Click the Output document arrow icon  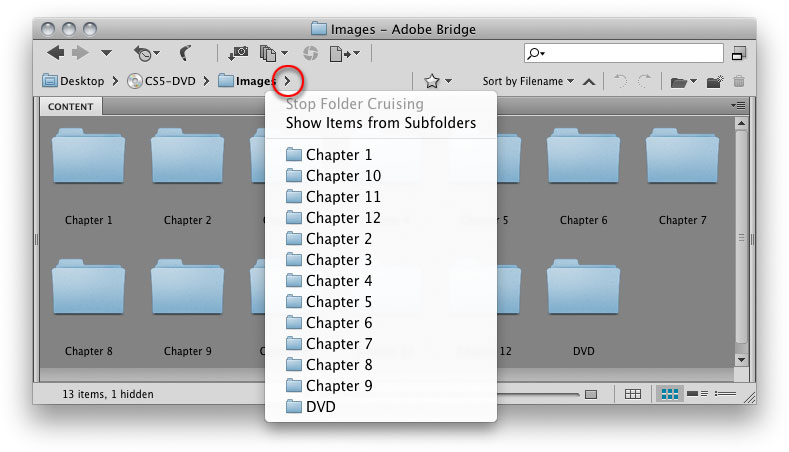click(x=345, y=53)
